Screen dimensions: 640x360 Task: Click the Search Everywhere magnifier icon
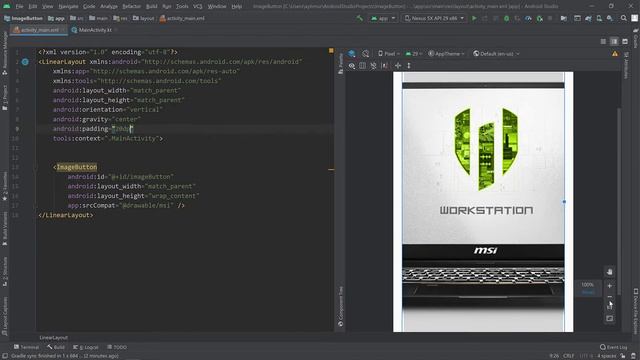[x=624, y=18]
